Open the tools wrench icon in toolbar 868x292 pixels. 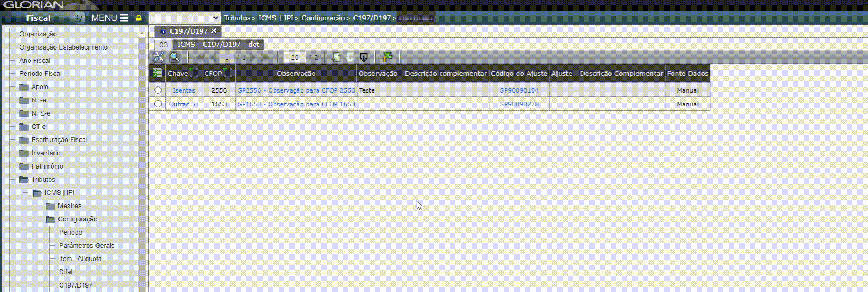click(158, 57)
